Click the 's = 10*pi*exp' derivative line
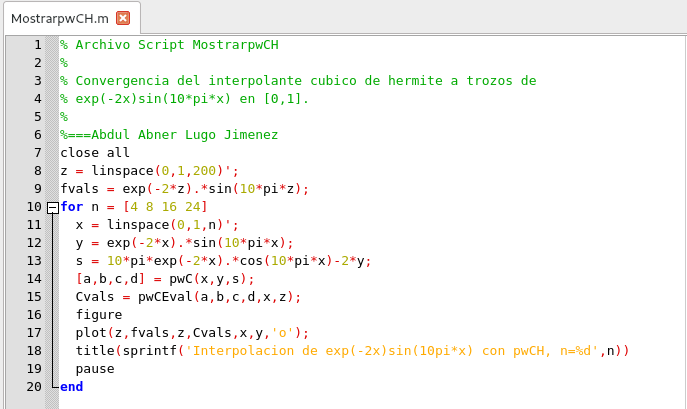This screenshot has width=687, height=409. (x=223, y=260)
